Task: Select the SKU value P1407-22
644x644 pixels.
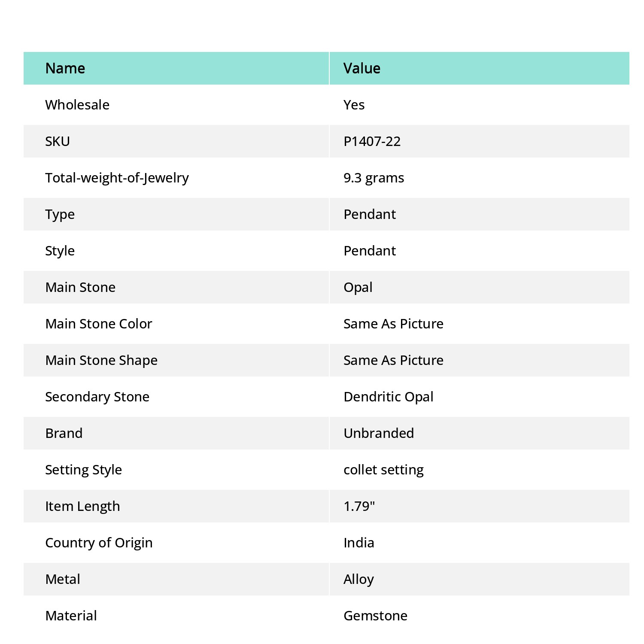Action: coord(372,141)
